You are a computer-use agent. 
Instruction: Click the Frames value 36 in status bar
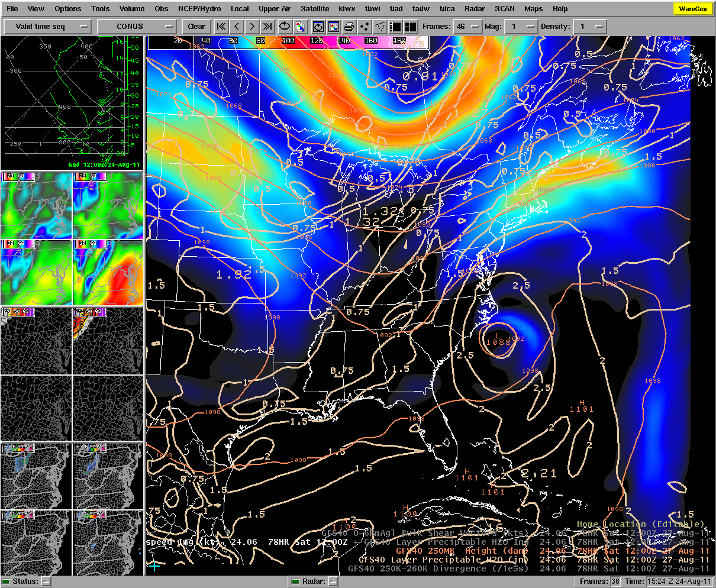(x=615, y=581)
